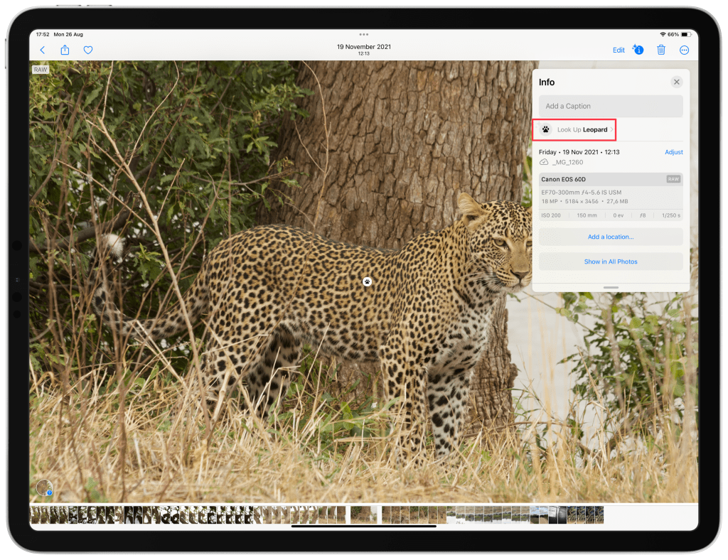Viewport: 728px width, 560px height.
Task: Select Show in All Photos
Action: pos(610,262)
